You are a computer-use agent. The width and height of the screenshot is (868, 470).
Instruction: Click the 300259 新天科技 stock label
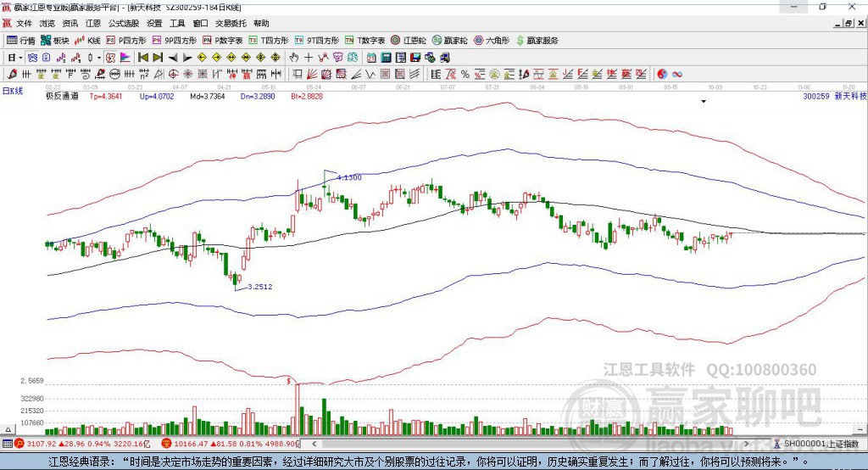[x=835, y=96]
